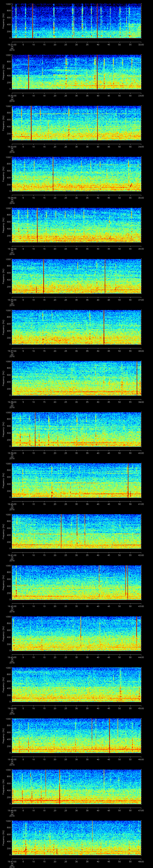
Task: Click the '19:42:00' start time label
Action: 12,606
